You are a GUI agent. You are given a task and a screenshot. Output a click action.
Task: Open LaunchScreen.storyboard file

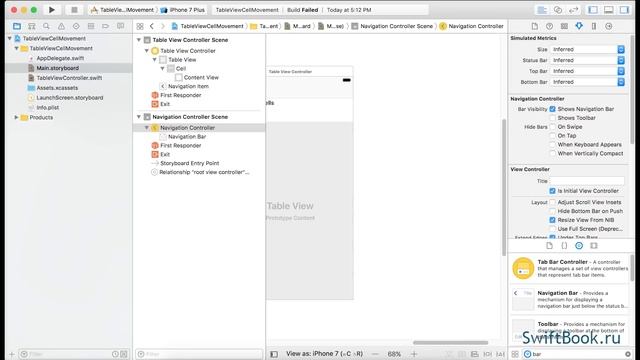tap(69, 98)
